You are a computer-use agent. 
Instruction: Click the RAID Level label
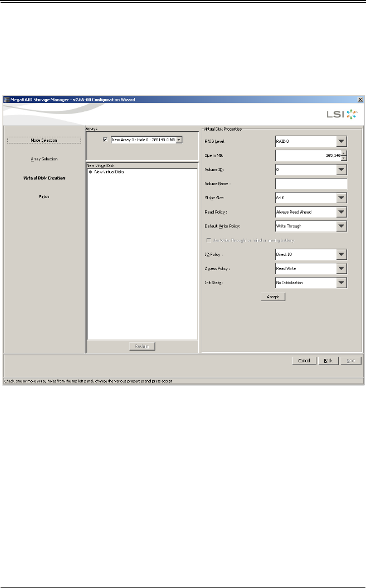[215, 141]
